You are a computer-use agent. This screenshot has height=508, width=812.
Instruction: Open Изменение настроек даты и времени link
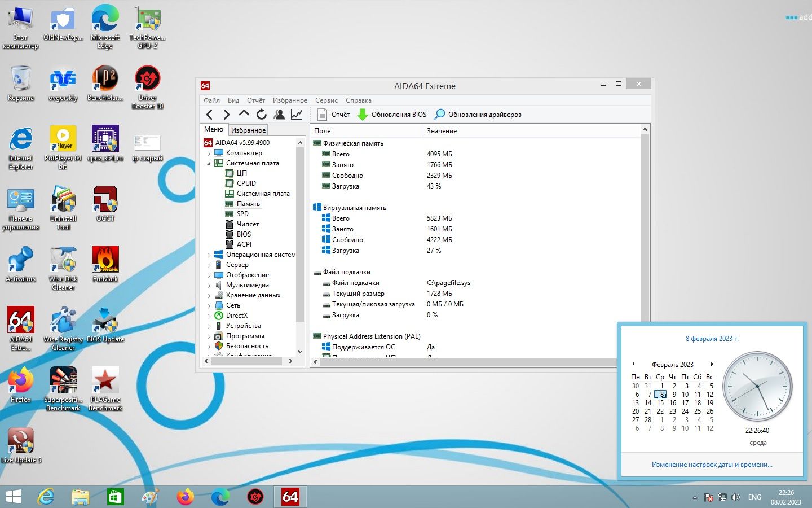tap(712, 465)
